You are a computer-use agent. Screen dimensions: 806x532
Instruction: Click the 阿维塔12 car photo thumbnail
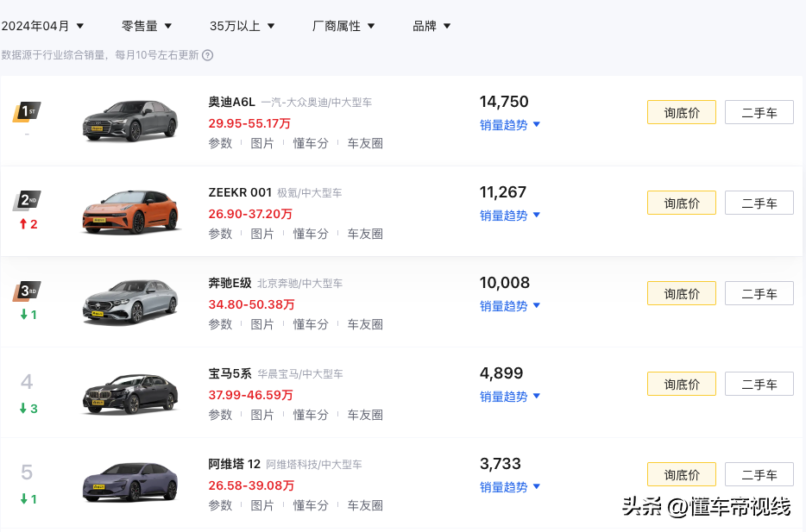(x=129, y=483)
